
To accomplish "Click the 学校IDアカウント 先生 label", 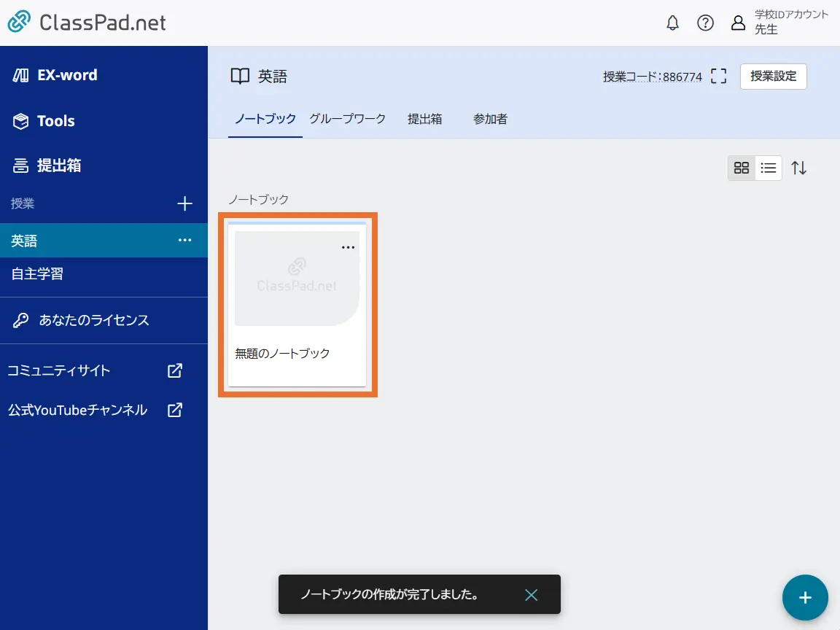I will 791,22.
